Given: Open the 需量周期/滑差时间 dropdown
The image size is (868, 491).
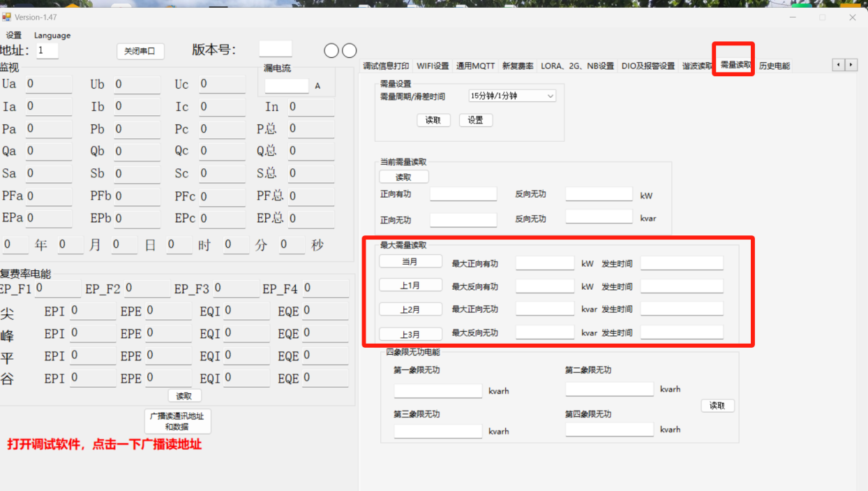Looking at the screenshot, I should (x=512, y=96).
